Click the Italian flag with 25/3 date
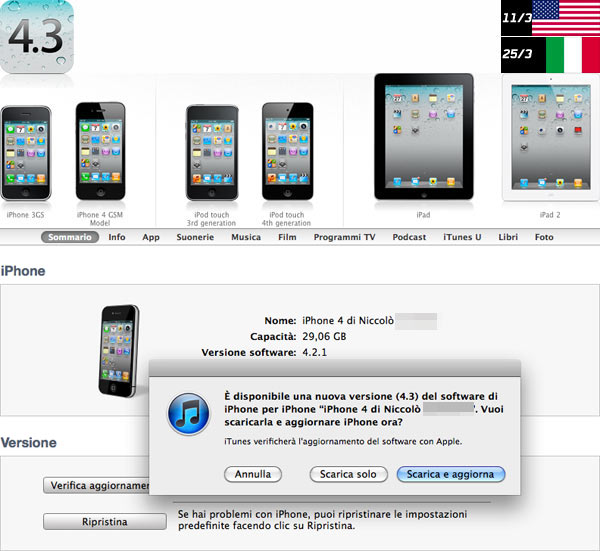 [x=551, y=56]
